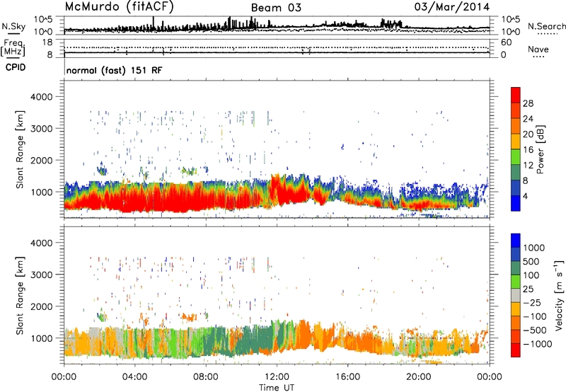Click the blue 1000 m/s velocity swatch

pos(516,241)
